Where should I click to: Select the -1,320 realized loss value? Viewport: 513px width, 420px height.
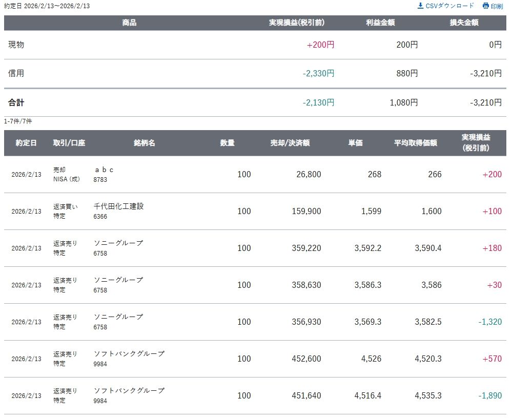point(490,322)
